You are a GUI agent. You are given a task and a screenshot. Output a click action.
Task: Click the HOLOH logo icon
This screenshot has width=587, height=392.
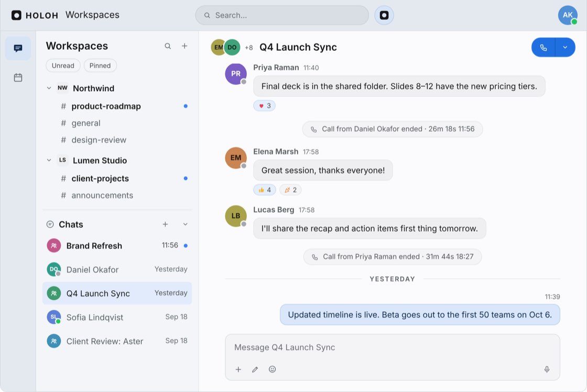(16, 15)
